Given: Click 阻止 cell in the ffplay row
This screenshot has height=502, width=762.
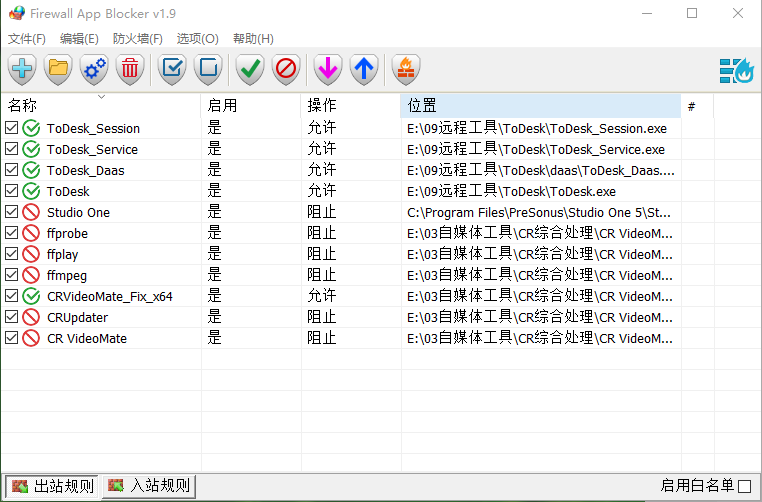Looking at the screenshot, I should click(x=322, y=254).
